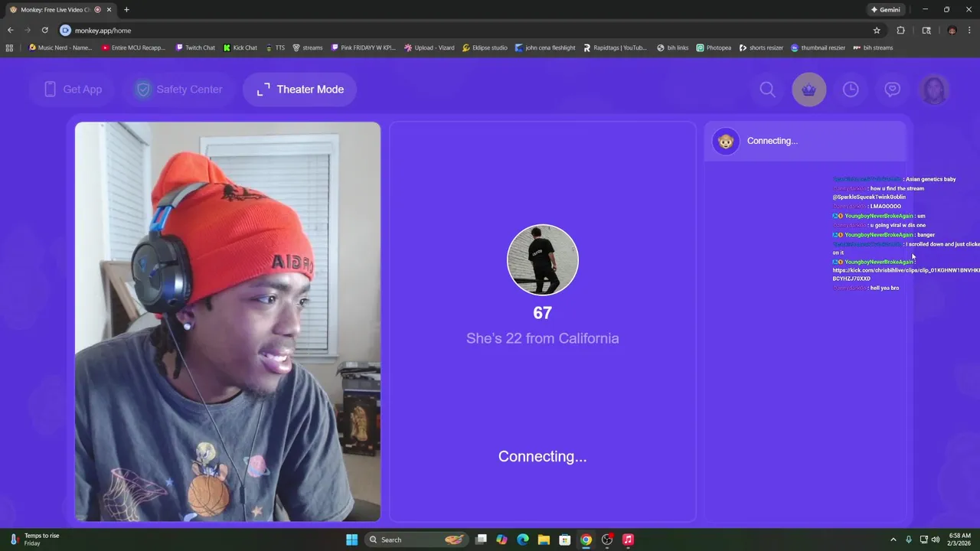Open the thumbnail resizer bookmark

coord(818,47)
